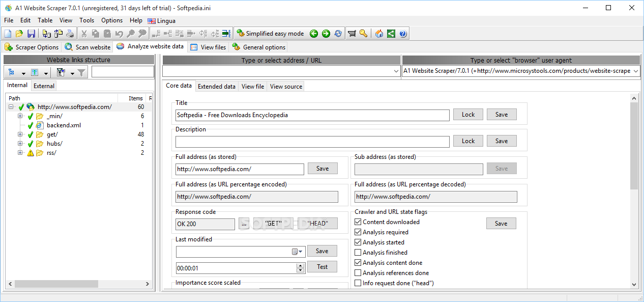Image resolution: width=644 pixels, height=302 pixels.
Task: Check the Info request done ("head") checkbox
Action: [358, 283]
